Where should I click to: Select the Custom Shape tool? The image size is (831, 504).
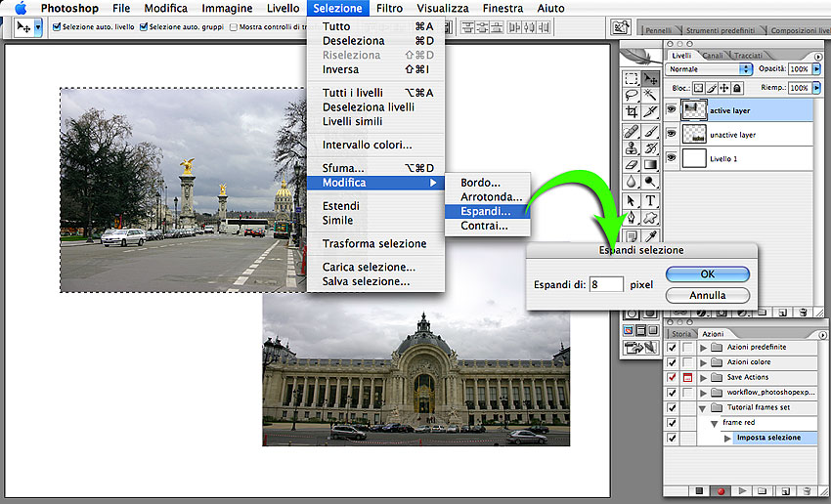point(650,218)
